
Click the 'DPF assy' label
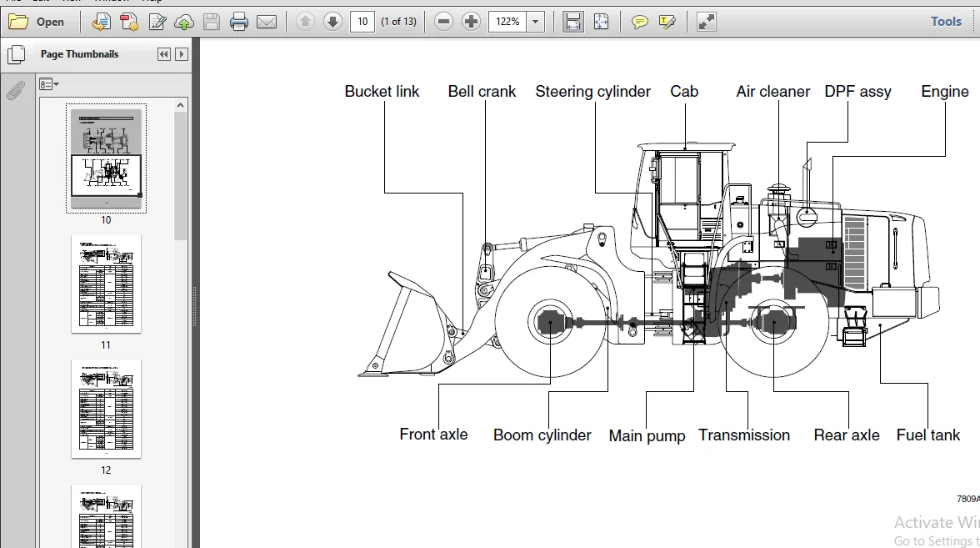[858, 92]
